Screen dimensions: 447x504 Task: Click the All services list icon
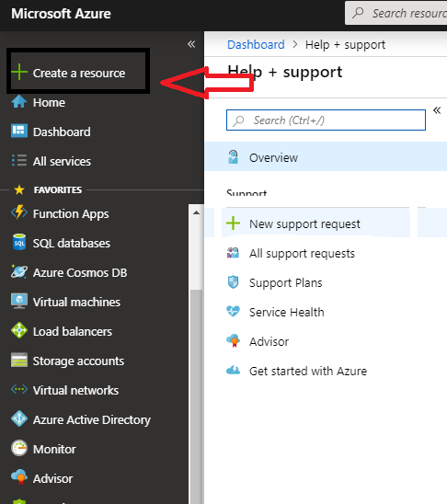19,160
